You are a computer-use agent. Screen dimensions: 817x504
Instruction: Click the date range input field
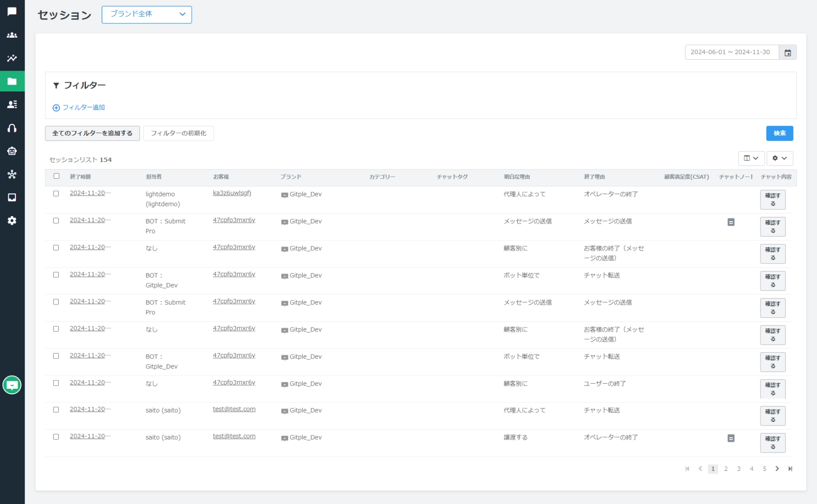(732, 52)
